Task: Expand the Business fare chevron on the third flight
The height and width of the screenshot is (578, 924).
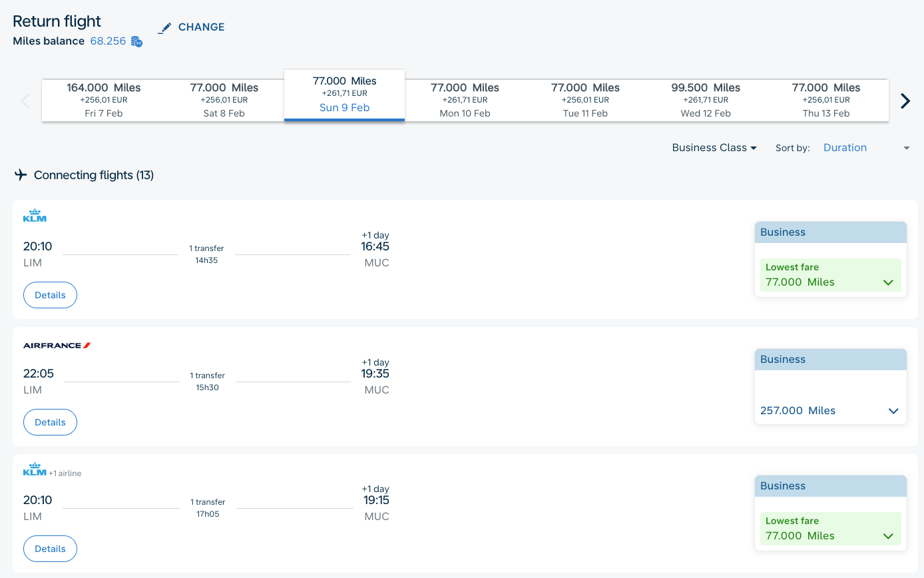Action: tap(887, 536)
